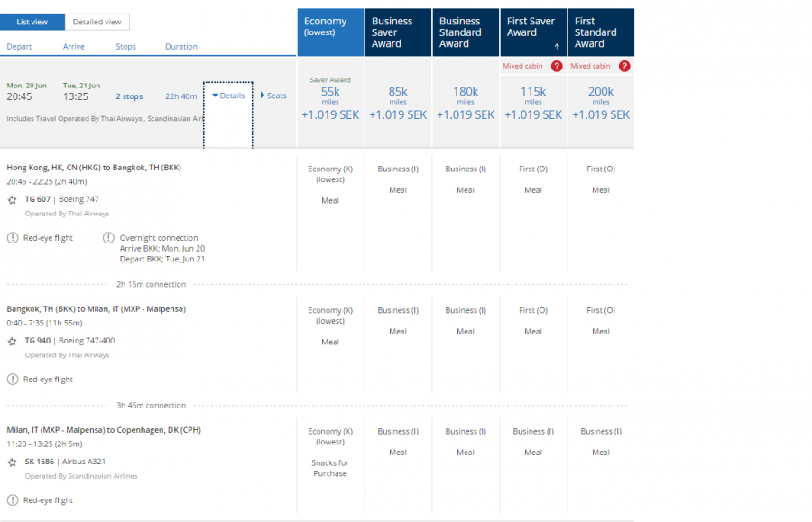Click the Red-eye warning icon for TG 940
This screenshot has height=522, width=812.
[13, 380]
